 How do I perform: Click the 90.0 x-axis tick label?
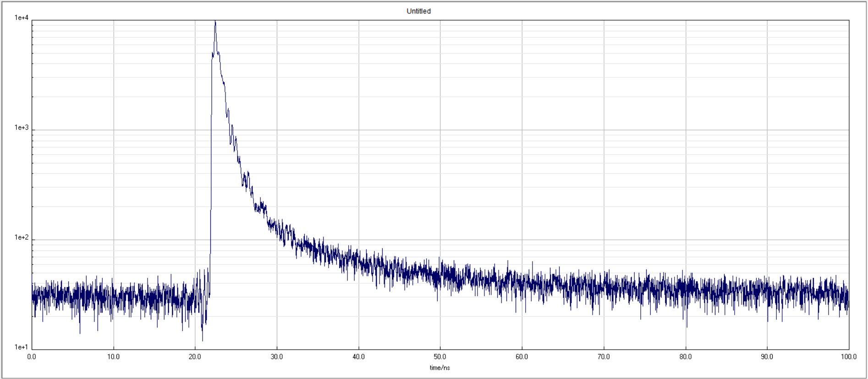767,357
